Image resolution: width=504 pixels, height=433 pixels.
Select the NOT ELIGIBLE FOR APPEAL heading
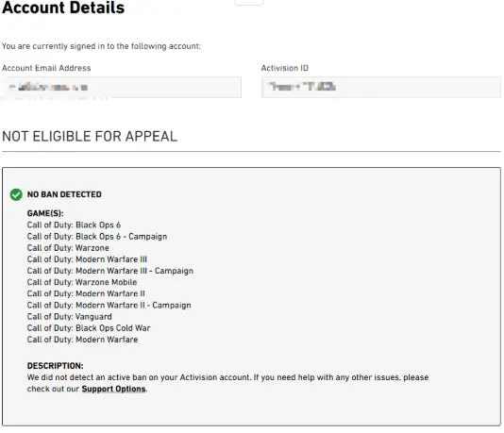pyautogui.click(x=90, y=136)
